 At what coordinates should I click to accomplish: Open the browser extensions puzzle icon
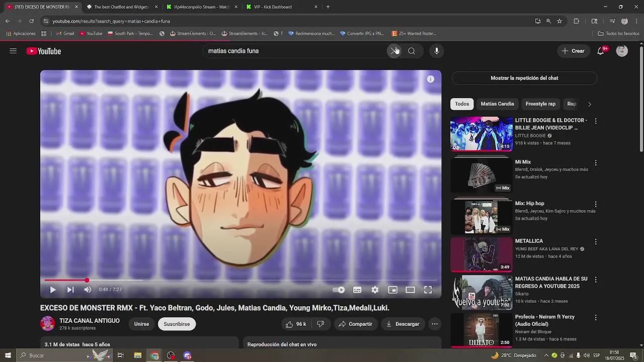click(x=577, y=21)
